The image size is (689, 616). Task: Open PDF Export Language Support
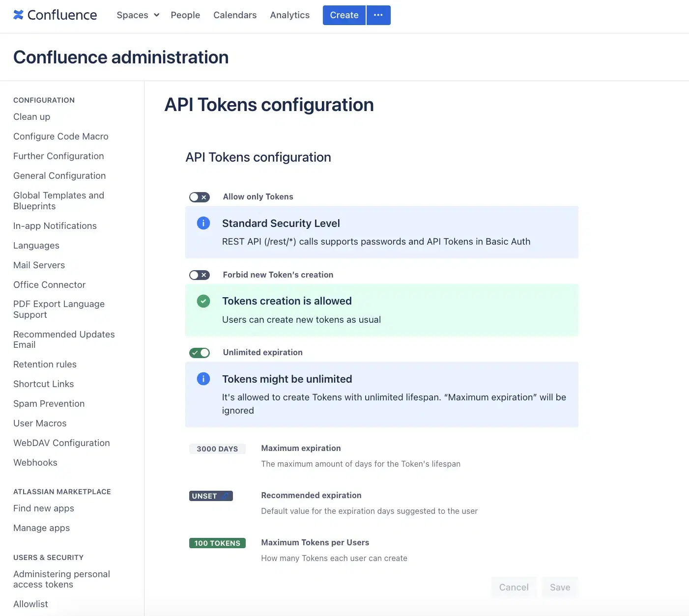[59, 309]
